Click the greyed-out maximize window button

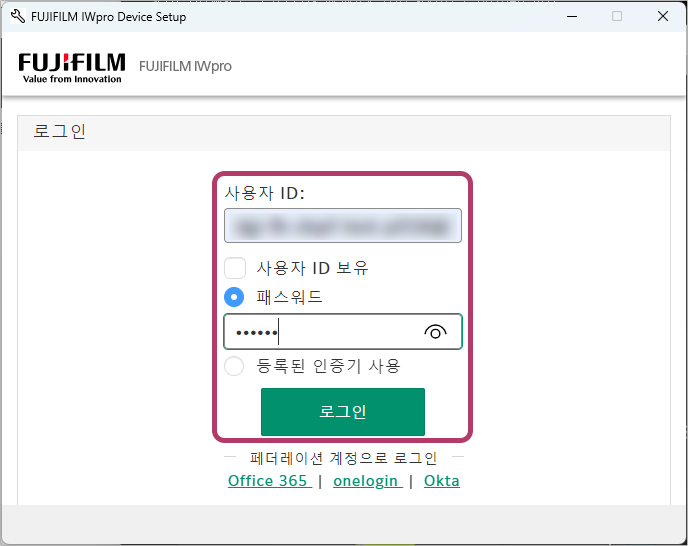coord(617,17)
